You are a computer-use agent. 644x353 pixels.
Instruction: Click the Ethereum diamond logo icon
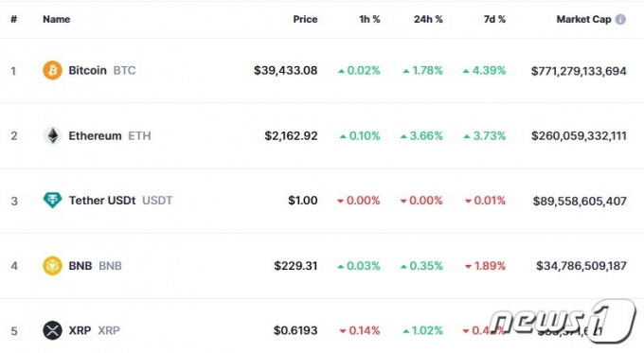point(53,135)
